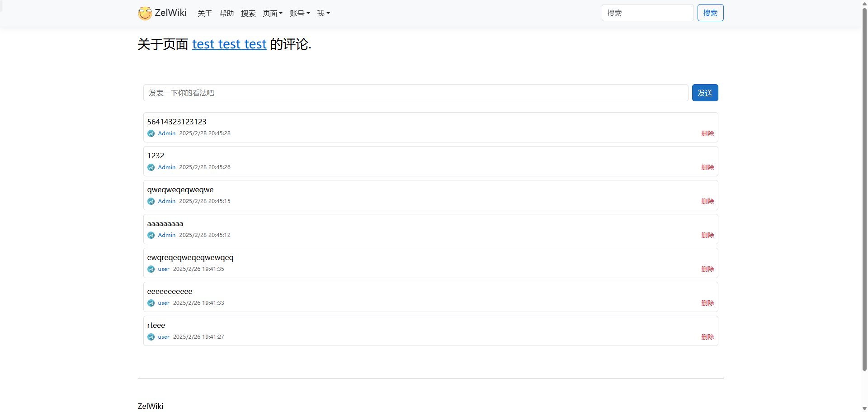This screenshot has width=868, height=412.
Task: Click the vertical page scrollbar
Action: pyautogui.click(x=864, y=181)
